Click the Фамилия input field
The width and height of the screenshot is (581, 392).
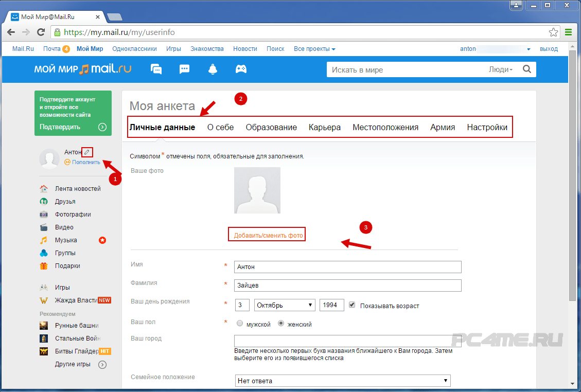[x=347, y=285]
